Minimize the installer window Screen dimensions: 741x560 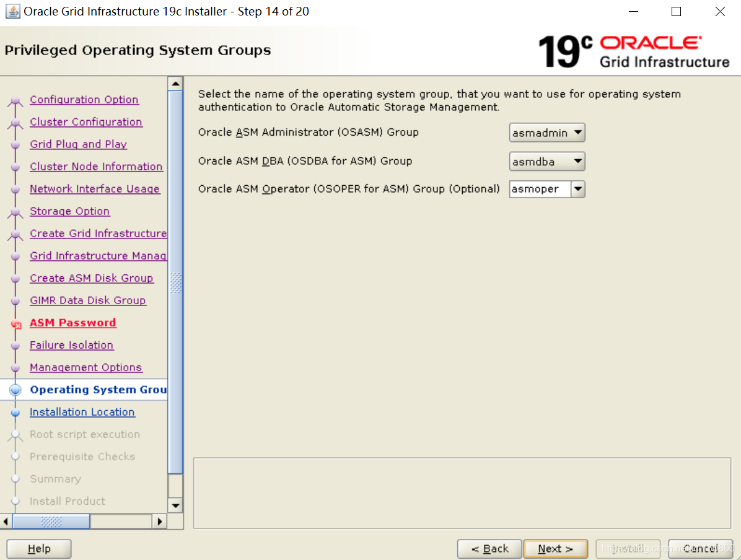[x=633, y=11]
